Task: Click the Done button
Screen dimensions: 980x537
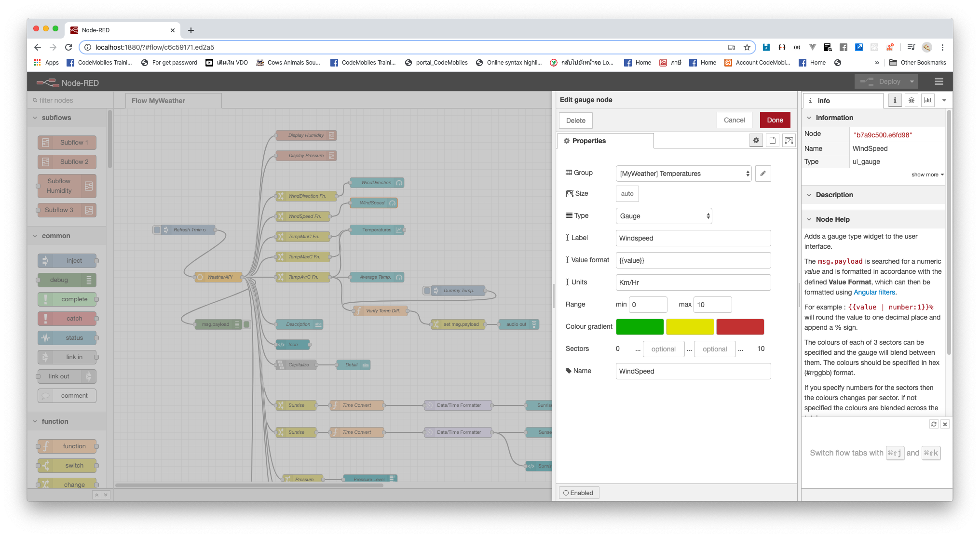Action: [775, 120]
